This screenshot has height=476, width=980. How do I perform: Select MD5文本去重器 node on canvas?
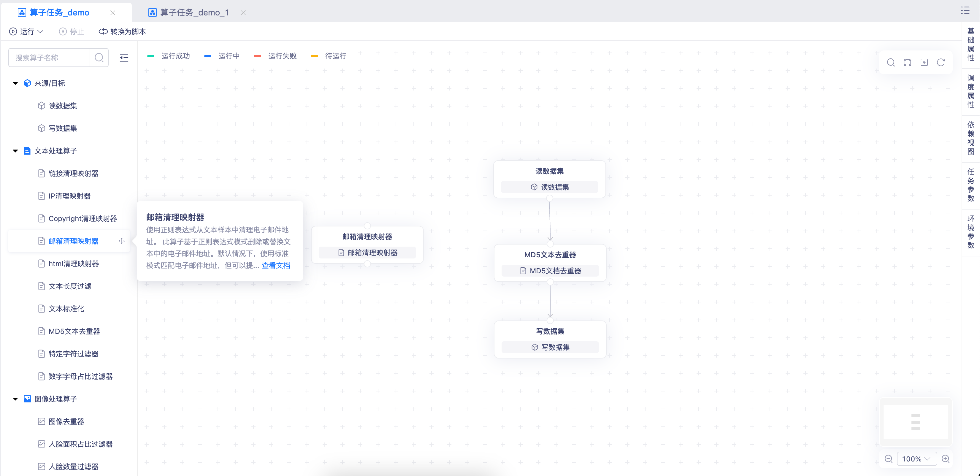click(x=550, y=255)
